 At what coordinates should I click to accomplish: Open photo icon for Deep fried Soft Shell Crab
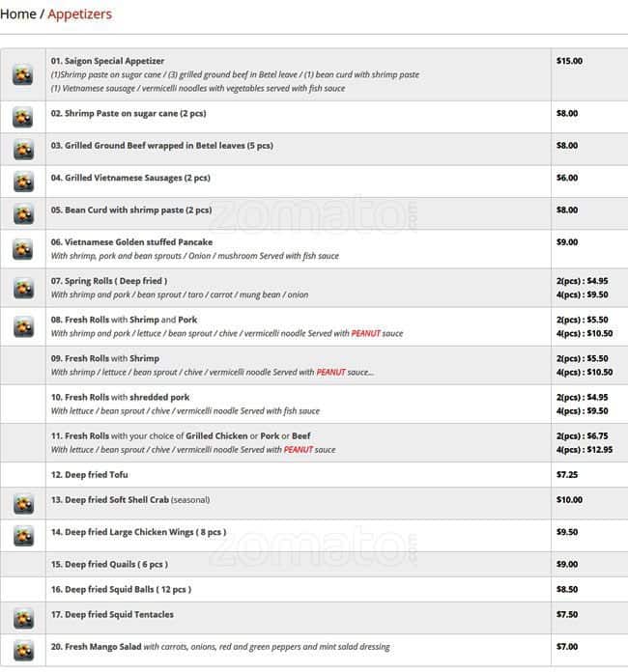(x=23, y=503)
